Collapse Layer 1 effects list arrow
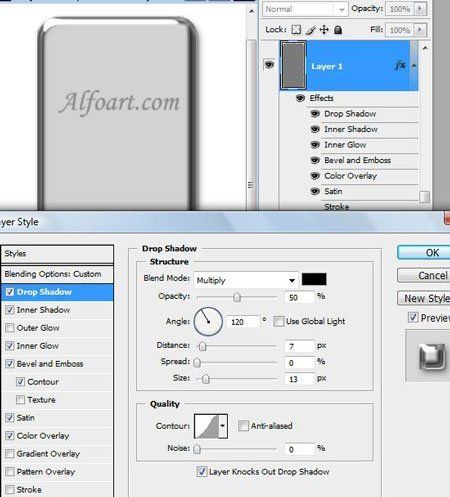This screenshot has height=497, width=450. (x=414, y=66)
